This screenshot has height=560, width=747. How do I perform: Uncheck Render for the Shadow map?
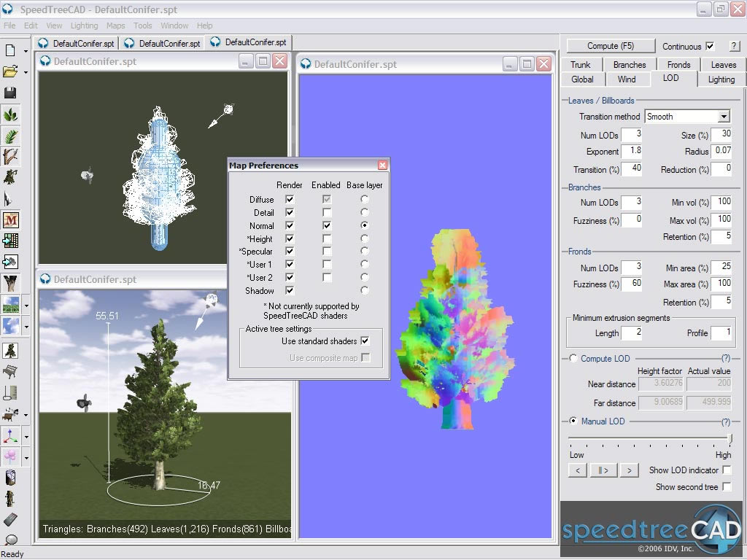[x=290, y=290]
